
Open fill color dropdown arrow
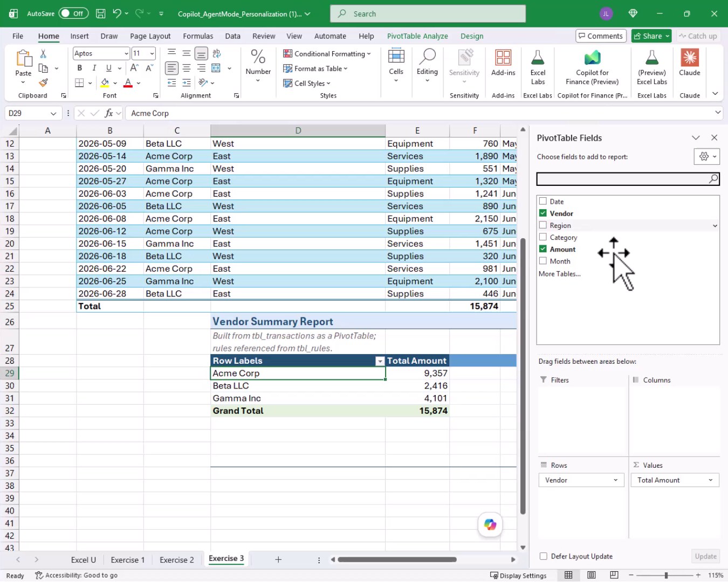(x=115, y=83)
